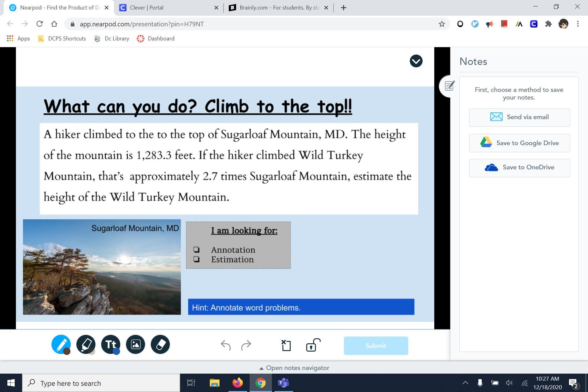Click Send via email button
The width and height of the screenshot is (588, 392).
(x=519, y=117)
